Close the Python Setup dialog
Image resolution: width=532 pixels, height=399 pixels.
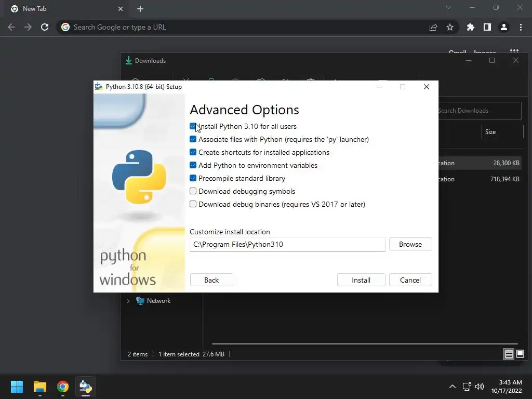coord(427,87)
